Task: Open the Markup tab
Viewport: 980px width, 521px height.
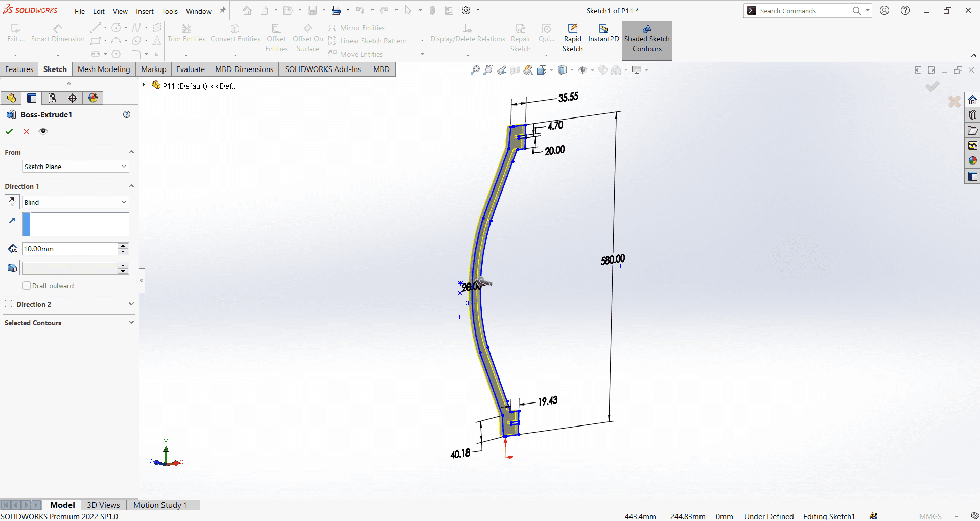Action: click(153, 69)
